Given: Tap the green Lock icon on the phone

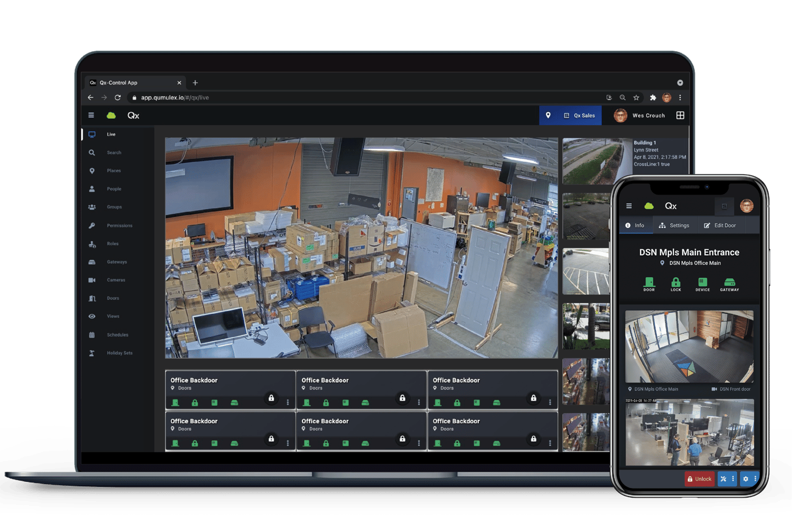Looking at the screenshot, I should [x=676, y=282].
